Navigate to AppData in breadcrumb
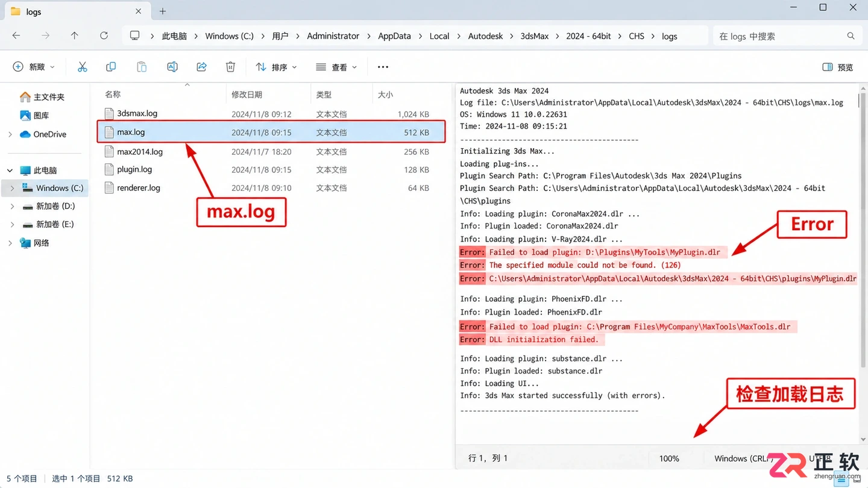This screenshot has height=488, width=868. [394, 36]
